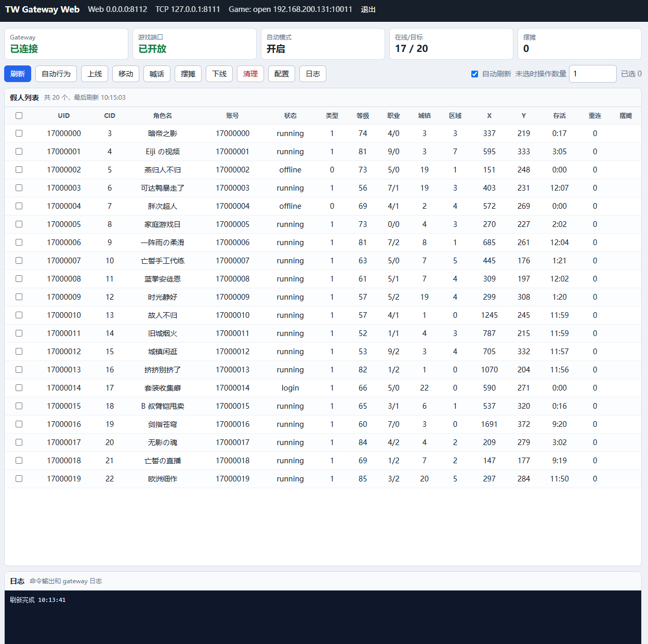
Task: Click the 状态 status column header
Action: 290,116
